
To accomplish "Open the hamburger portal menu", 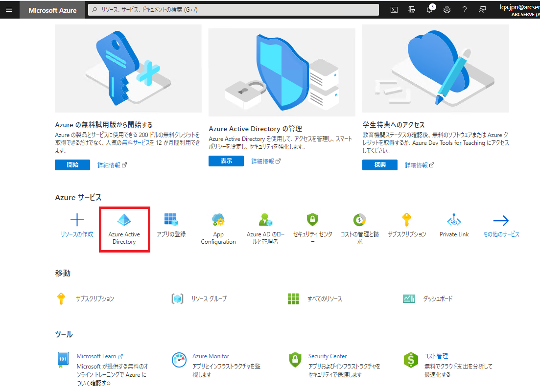I will click(x=9, y=10).
